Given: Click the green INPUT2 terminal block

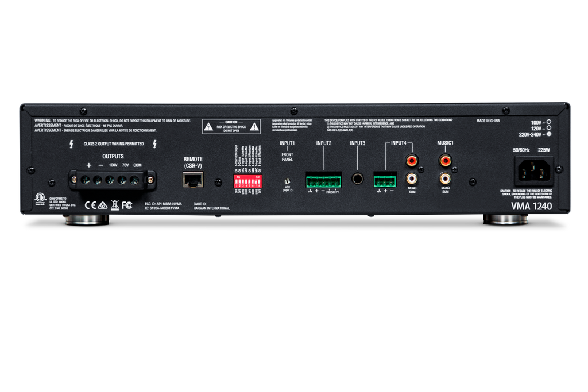Looking at the screenshot, I should click(323, 180).
